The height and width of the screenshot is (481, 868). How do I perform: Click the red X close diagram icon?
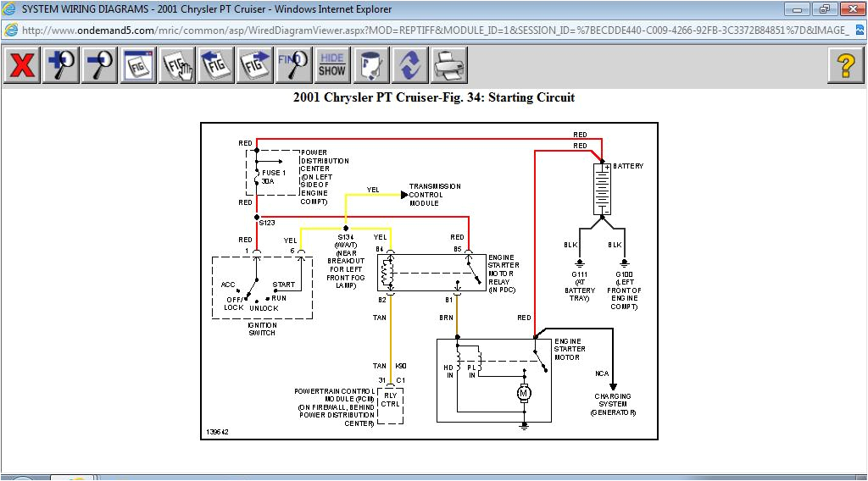tap(21, 65)
